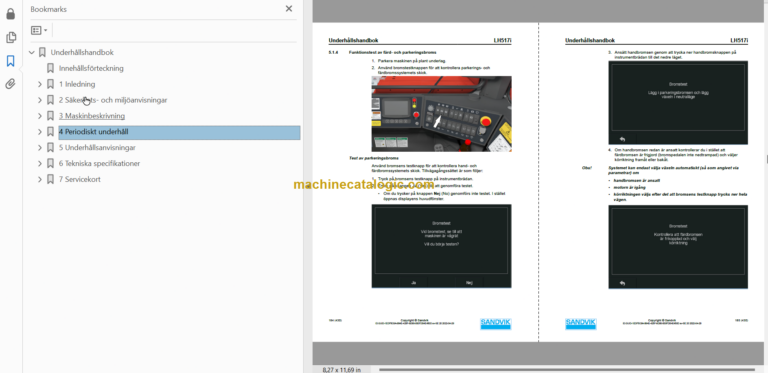This screenshot has width=768, height=373.
Task: Click Ja button in Bromstest screenshot
Action: coord(413,282)
